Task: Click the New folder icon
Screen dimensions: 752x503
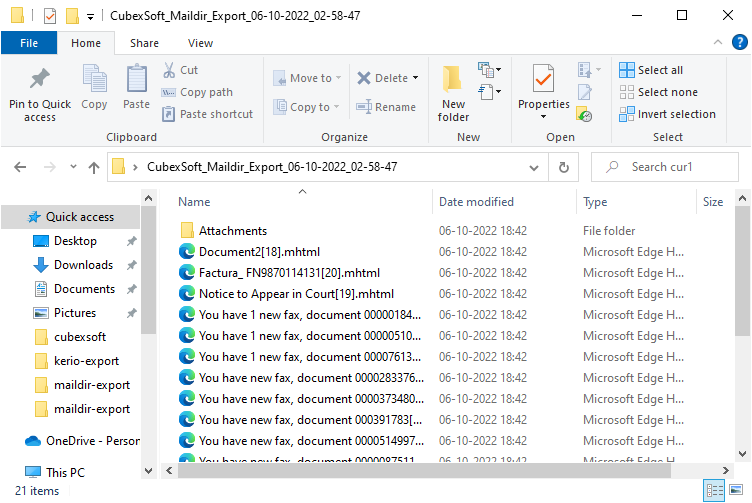Action: (x=453, y=79)
